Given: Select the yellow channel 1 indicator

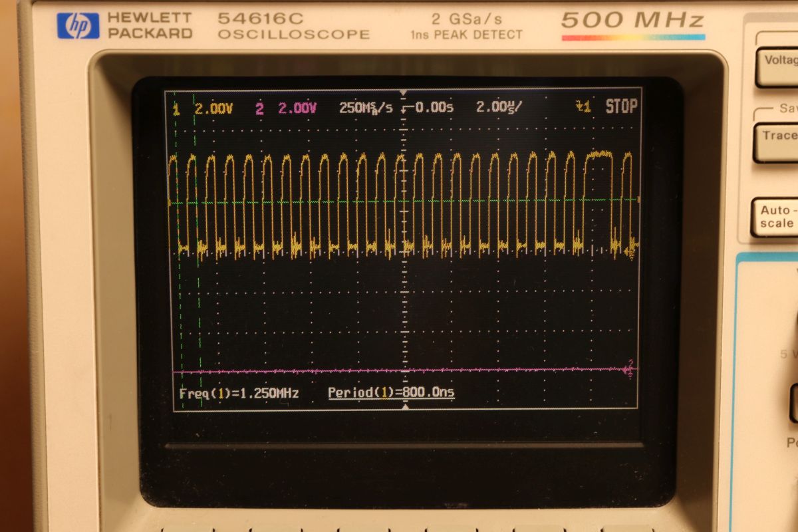Looking at the screenshot, I should click(176, 109).
